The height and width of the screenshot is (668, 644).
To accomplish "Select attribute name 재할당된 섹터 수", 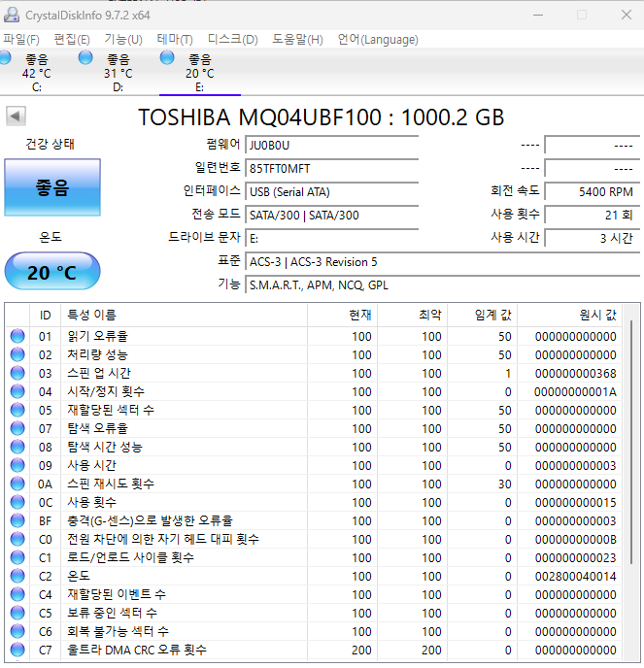I will tap(111, 410).
